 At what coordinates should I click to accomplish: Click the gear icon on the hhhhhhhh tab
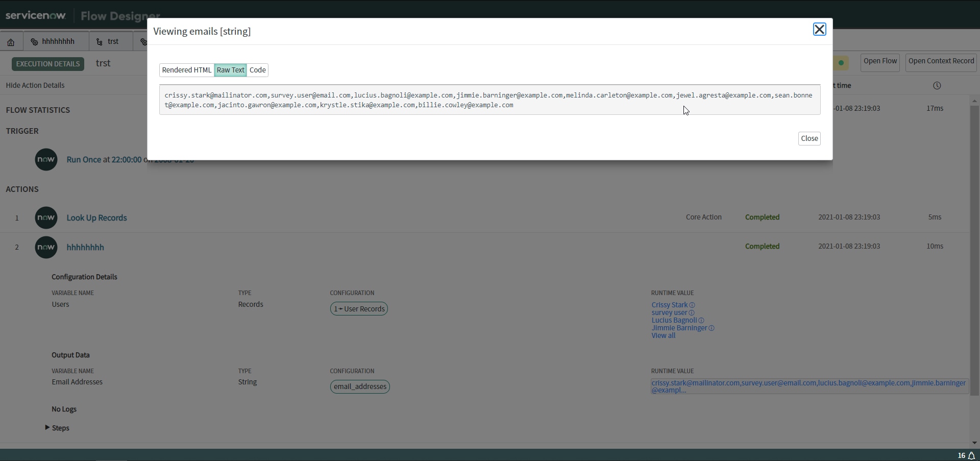(34, 41)
